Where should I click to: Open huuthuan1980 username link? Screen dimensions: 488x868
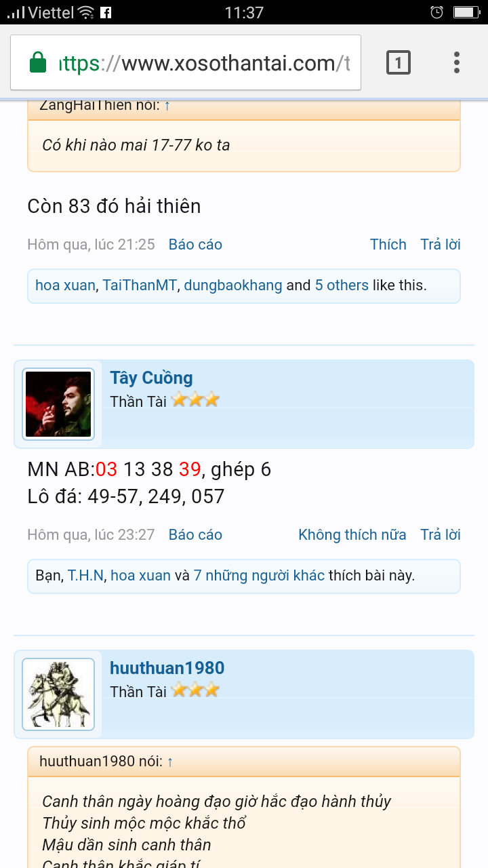(167, 668)
